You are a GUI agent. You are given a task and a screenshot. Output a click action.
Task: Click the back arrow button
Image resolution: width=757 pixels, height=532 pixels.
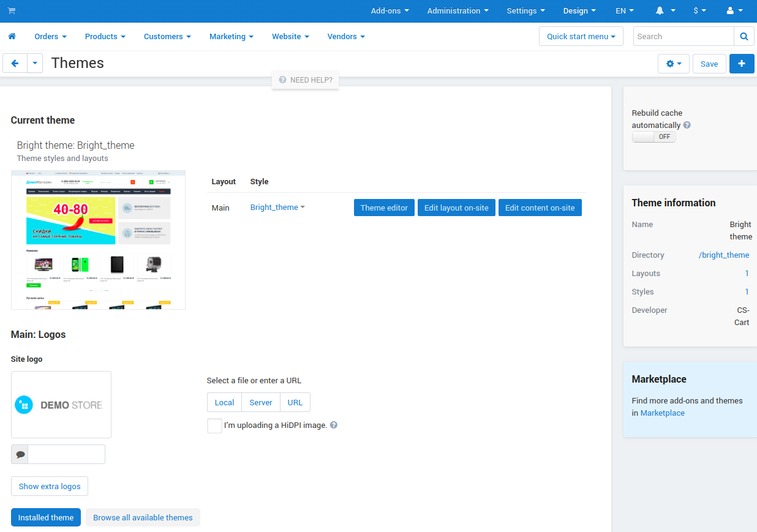15,64
